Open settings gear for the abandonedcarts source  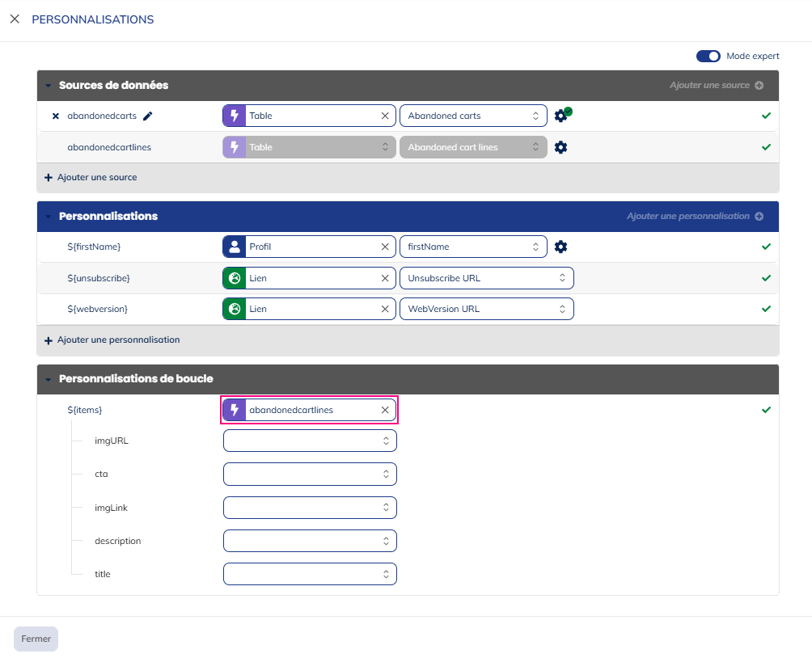point(561,116)
